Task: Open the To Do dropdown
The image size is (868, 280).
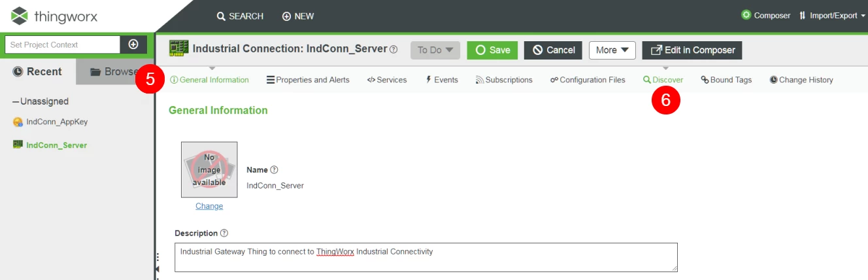Action: 435,50
